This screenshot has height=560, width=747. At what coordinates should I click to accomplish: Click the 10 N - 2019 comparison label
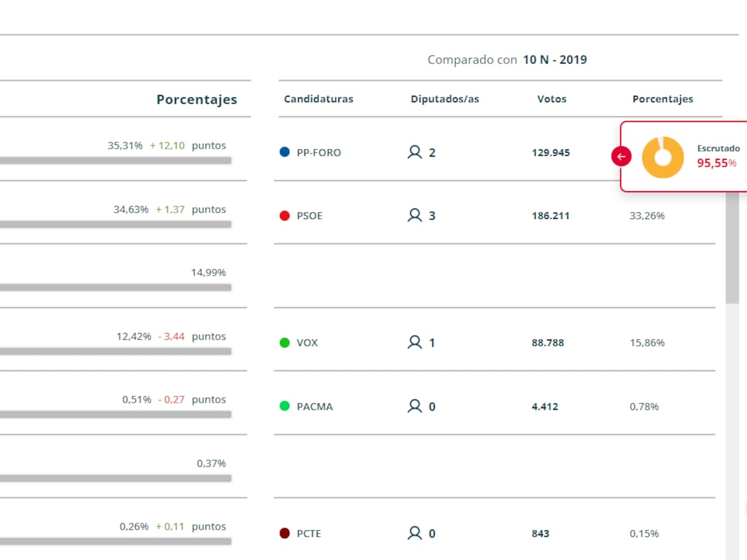pyautogui.click(x=555, y=60)
